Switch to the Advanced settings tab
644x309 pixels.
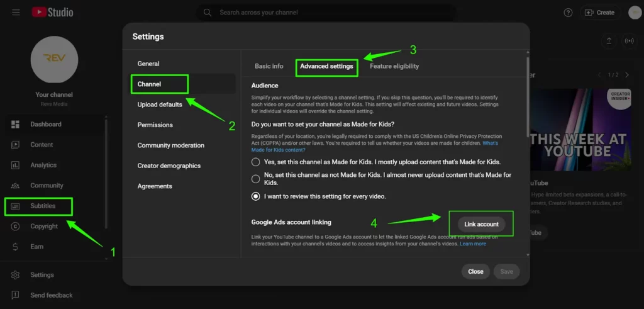[326, 66]
